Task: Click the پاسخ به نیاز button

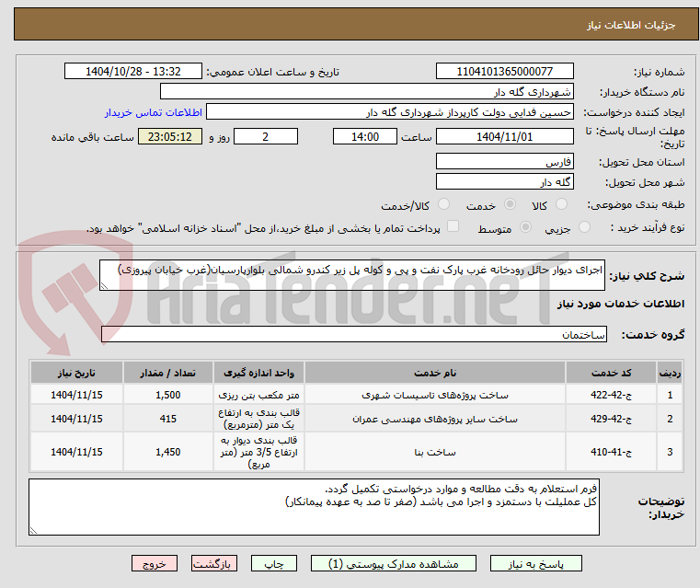Action: (535, 563)
